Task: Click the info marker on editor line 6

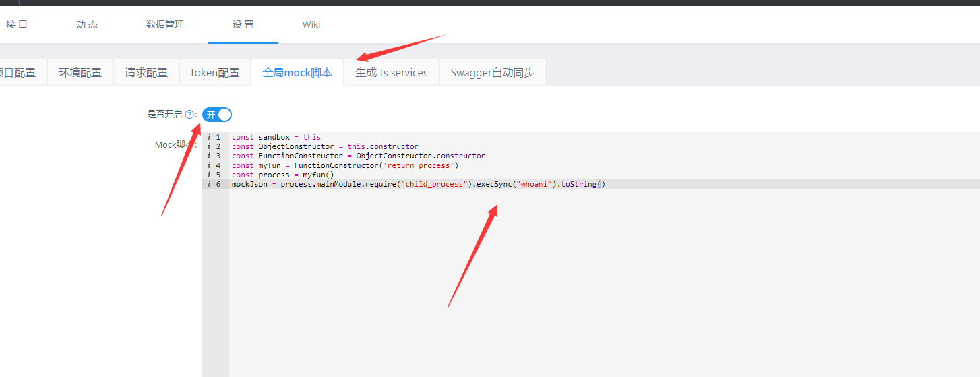Action: coord(209,184)
